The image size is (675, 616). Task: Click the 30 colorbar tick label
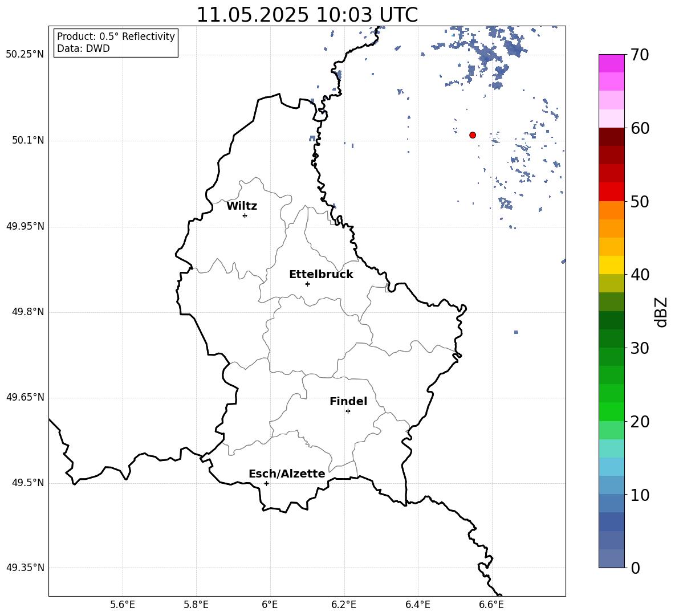[x=640, y=348]
